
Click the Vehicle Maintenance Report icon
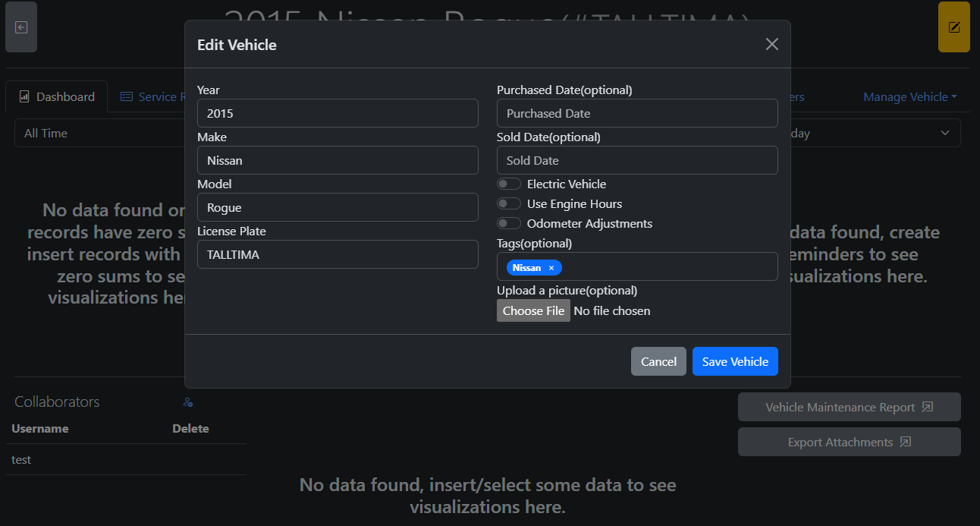(927, 407)
